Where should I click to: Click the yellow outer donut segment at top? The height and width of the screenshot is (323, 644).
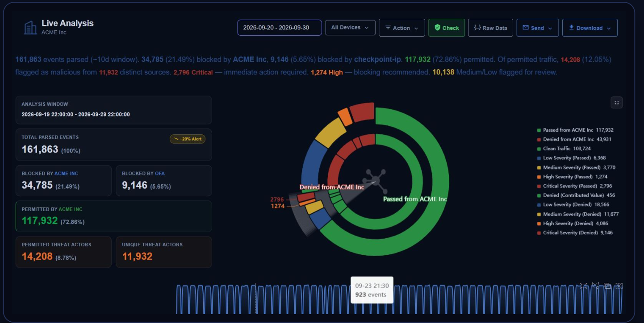click(x=330, y=132)
